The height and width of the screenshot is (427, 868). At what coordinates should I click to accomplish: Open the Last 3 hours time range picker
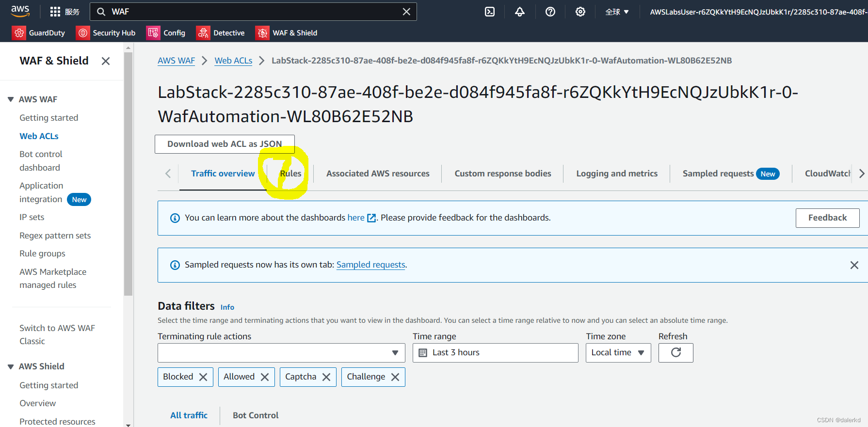[x=495, y=353]
